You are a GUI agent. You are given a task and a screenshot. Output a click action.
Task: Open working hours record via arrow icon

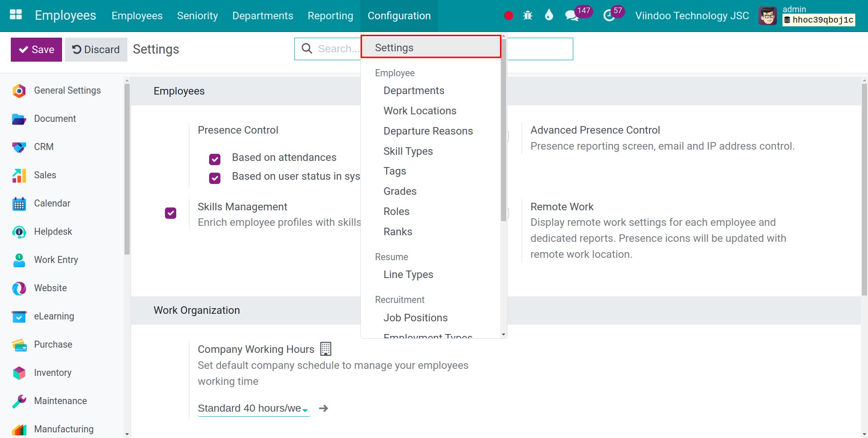pyautogui.click(x=323, y=408)
